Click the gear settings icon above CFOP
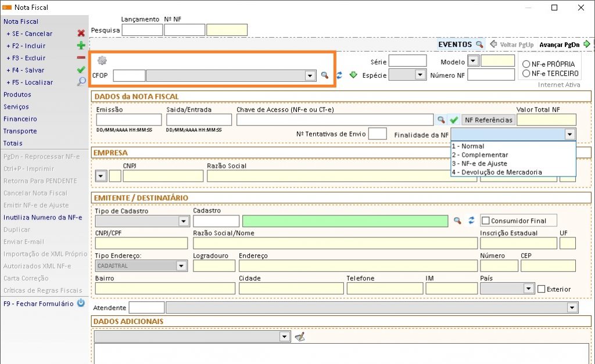Screen dimensions: 595x364 pyautogui.click(x=102, y=60)
